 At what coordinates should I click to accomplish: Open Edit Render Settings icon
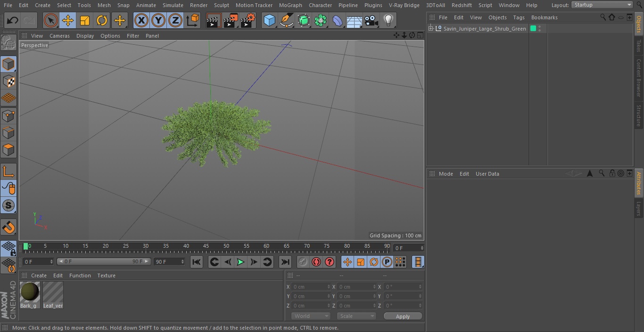248,20
